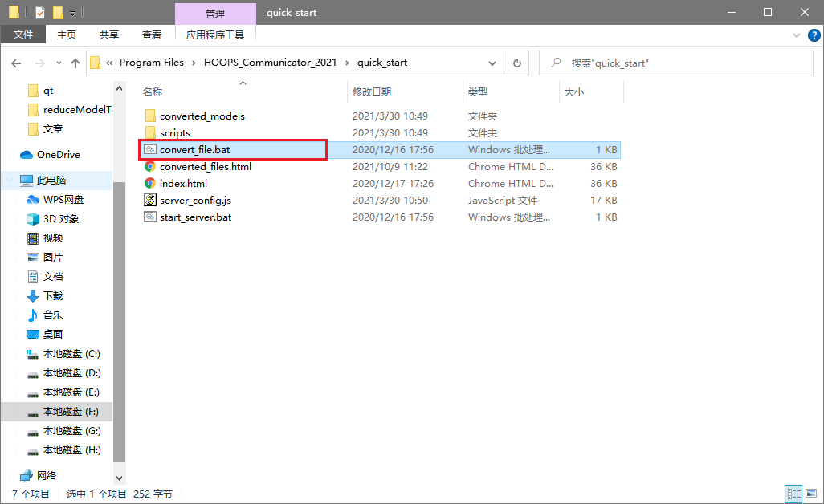
Task: Expand the ribbon with the chevron
Action: point(796,35)
